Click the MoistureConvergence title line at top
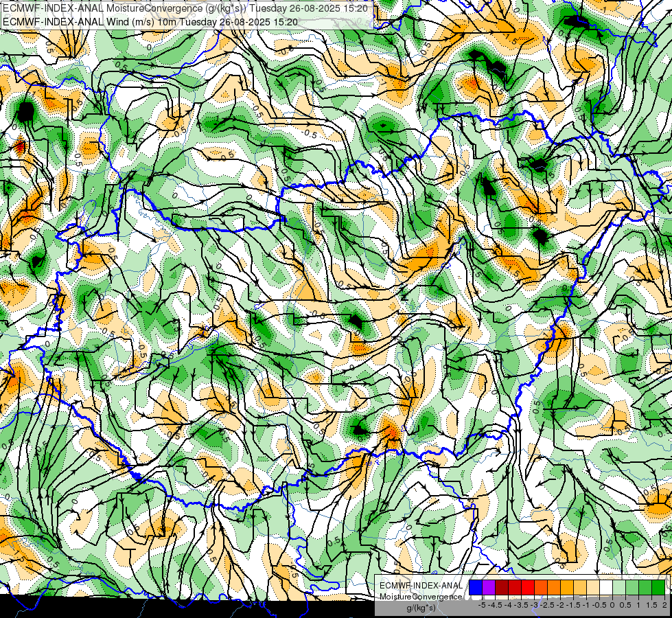 (185, 8)
